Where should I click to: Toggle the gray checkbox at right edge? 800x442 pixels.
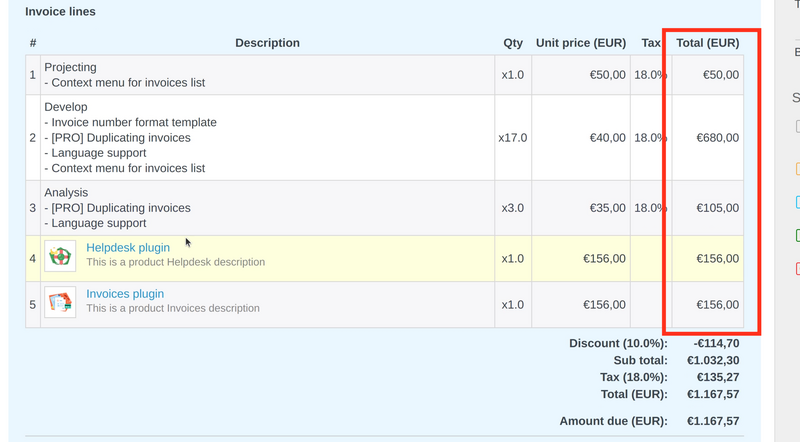click(x=797, y=127)
